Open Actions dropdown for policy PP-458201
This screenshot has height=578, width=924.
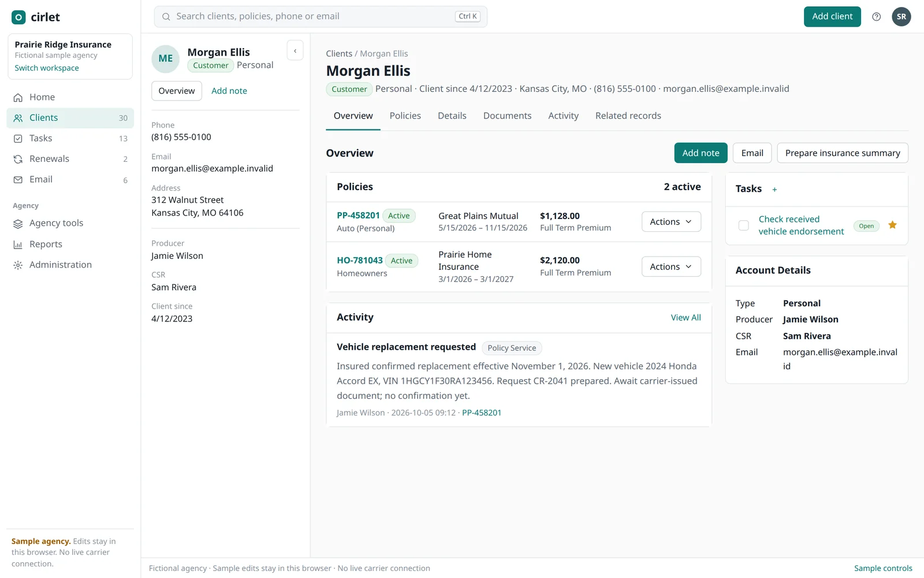click(x=671, y=222)
